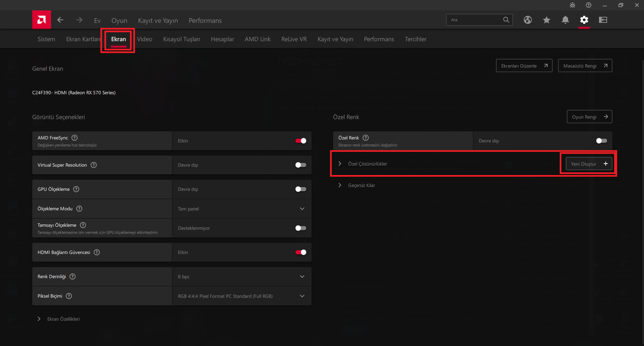Open the web browser globe icon
This screenshot has width=644, height=346.
[x=528, y=20]
